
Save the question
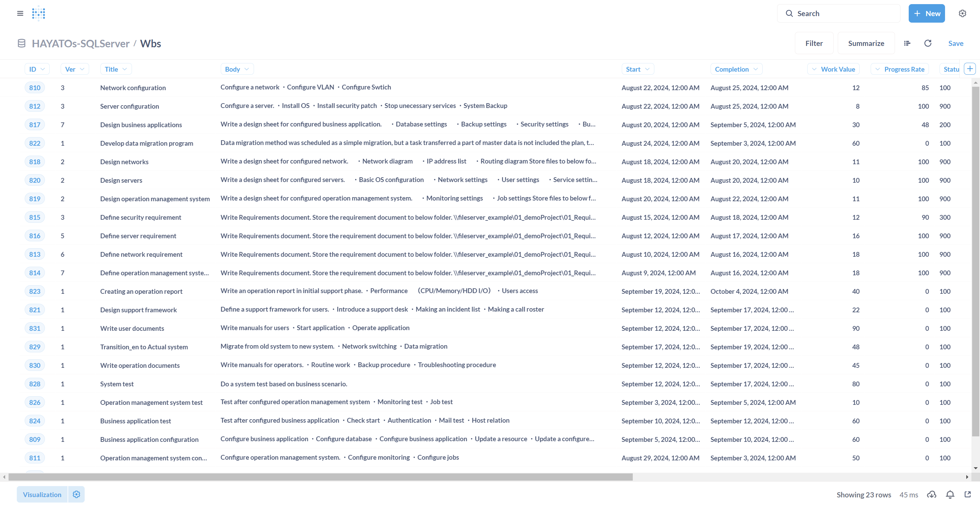(955, 43)
